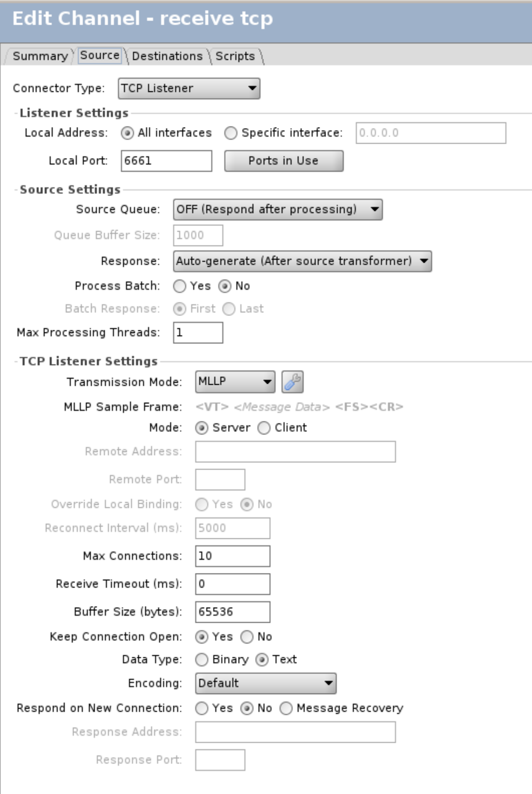Image resolution: width=532 pixels, height=794 pixels.
Task: Switch to the Summary tab
Action: [x=40, y=56]
